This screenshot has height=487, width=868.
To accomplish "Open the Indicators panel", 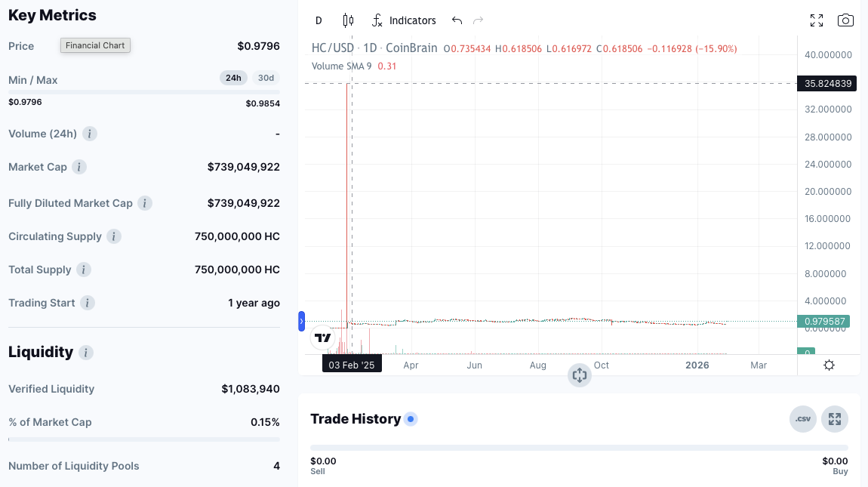I will click(x=404, y=20).
